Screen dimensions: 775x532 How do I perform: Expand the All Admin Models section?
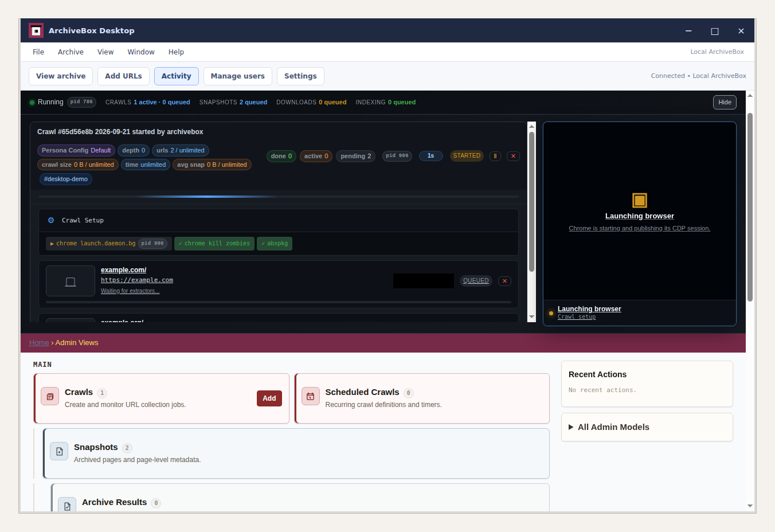pos(647,427)
